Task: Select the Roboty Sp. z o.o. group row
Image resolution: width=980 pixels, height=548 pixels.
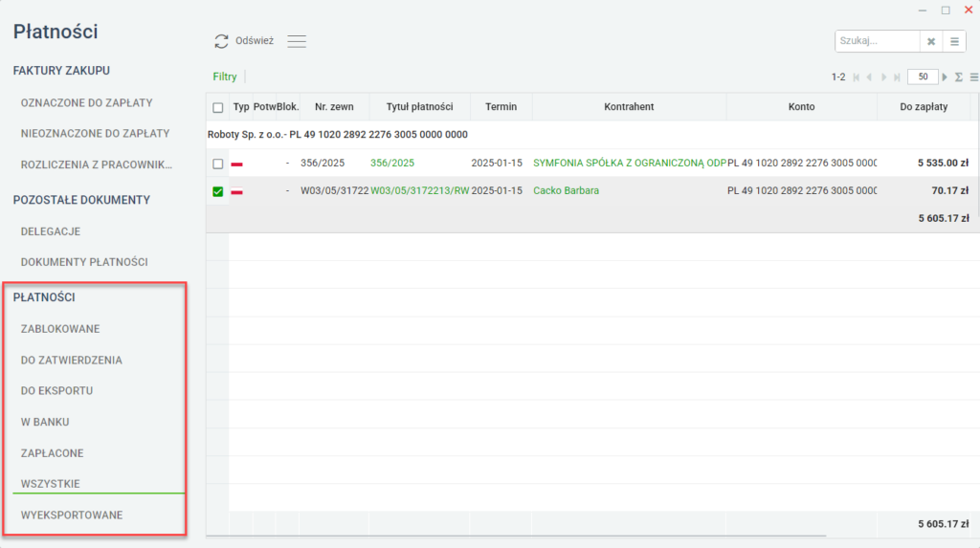Action: [591, 134]
